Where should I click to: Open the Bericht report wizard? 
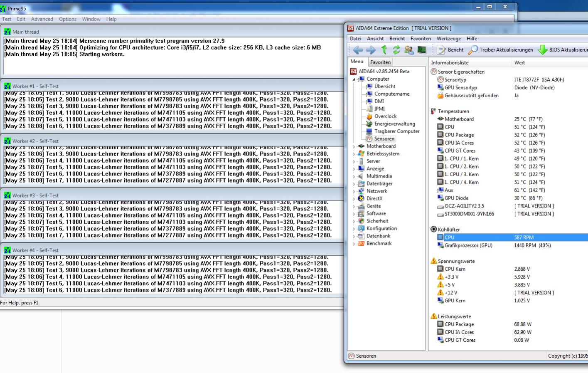pos(450,50)
